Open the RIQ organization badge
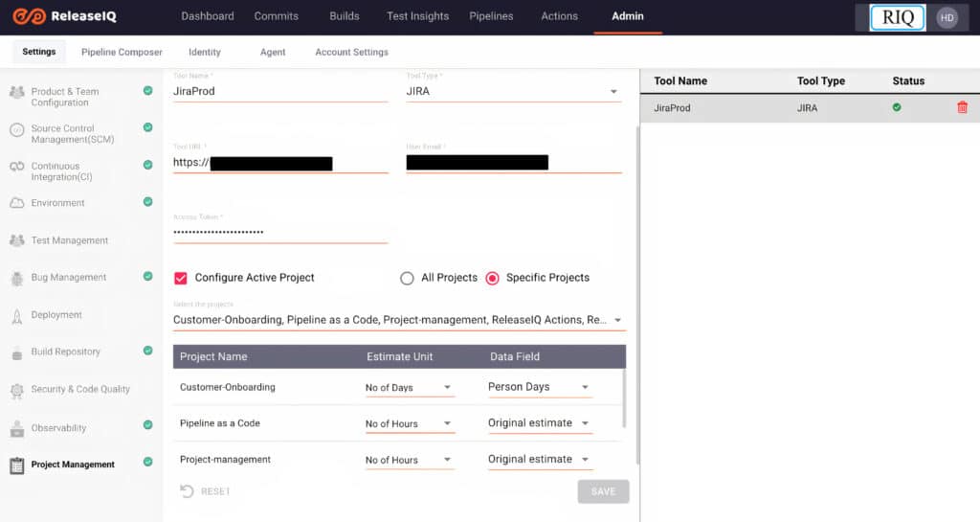 pos(898,17)
